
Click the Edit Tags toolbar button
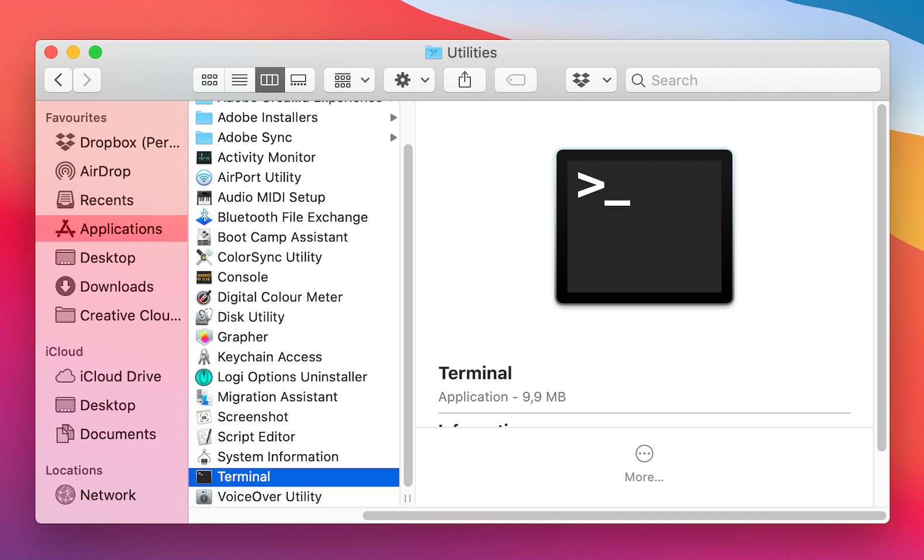pos(515,80)
